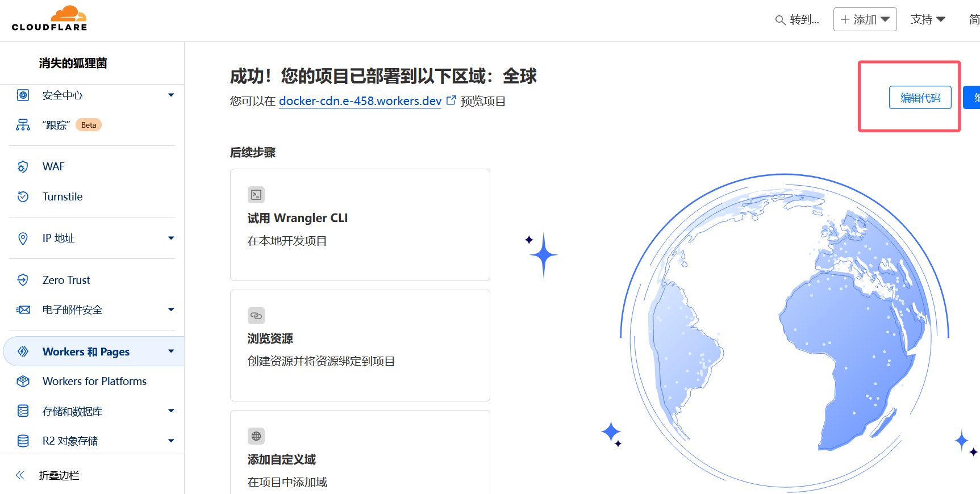Click the R2 对象存储 database icon
This screenshot has width=980, height=494.
coord(23,441)
